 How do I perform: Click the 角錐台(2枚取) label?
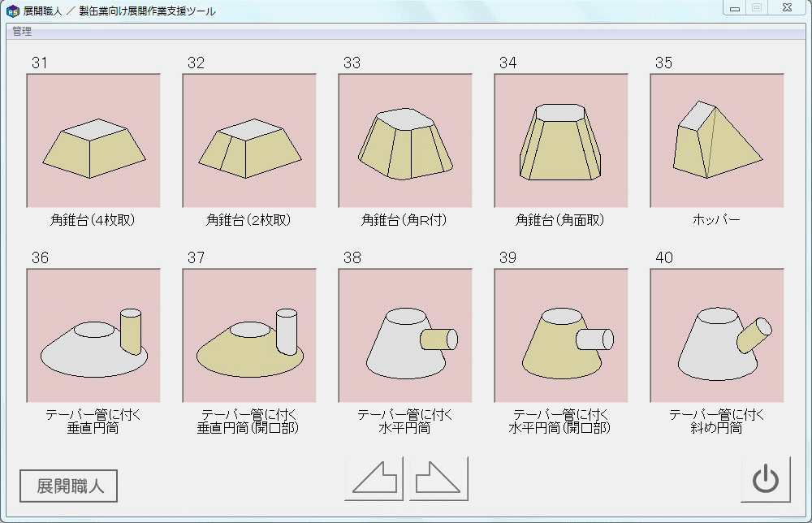coord(248,220)
